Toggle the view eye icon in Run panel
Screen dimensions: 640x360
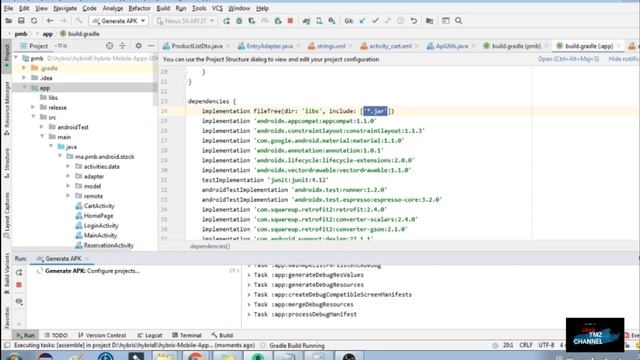point(19,302)
